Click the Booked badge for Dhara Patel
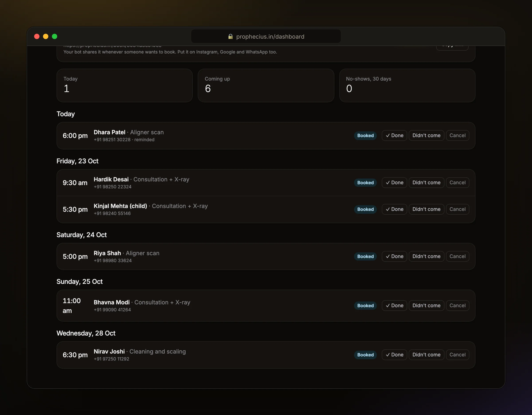Image resolution: width=532 pixels, height=415 pixels. [365, 136]
